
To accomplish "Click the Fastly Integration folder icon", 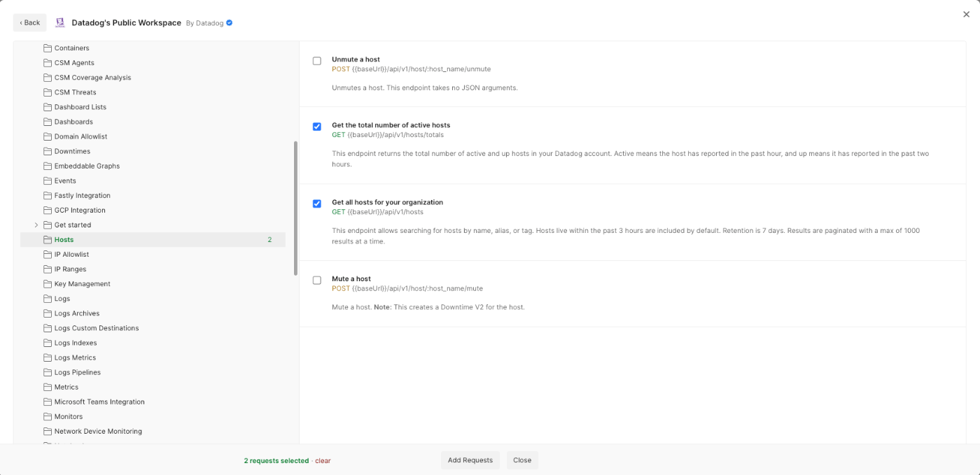I will tap(48, 196).
